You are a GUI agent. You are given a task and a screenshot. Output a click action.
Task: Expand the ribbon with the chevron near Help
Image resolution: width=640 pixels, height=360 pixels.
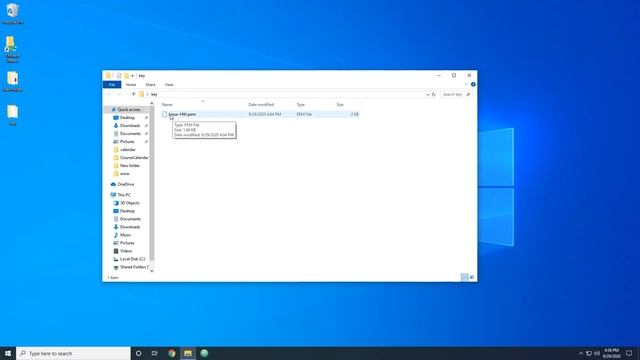[466, 84]
